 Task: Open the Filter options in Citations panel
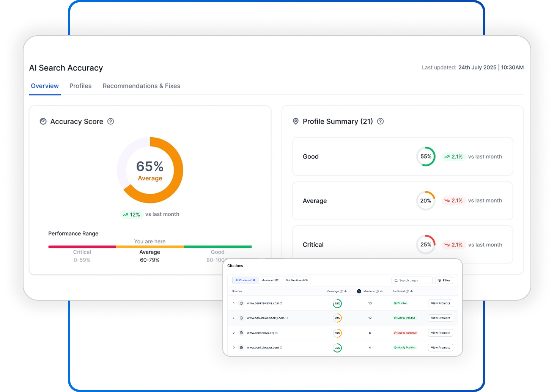444,280
